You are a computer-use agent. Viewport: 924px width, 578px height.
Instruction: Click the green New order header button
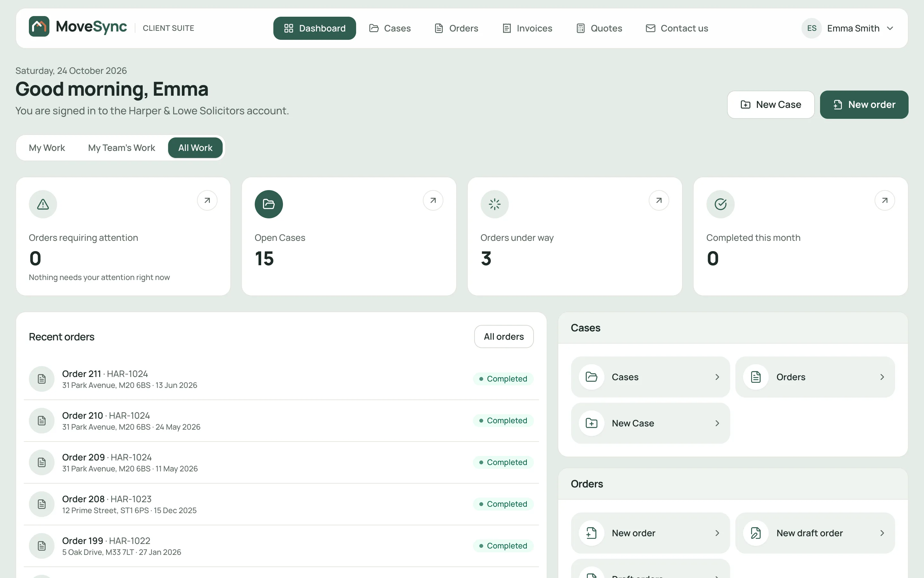864,105
